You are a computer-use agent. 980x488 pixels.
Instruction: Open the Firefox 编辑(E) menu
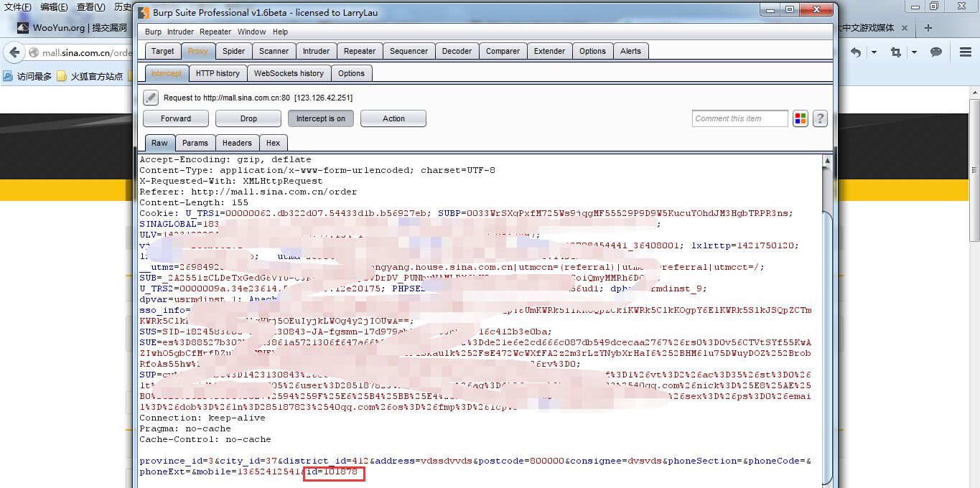click(x=54, y=7)
